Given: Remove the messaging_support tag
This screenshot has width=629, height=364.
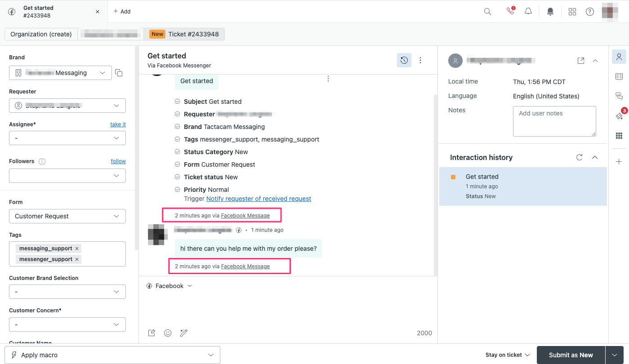Looking at the screenshot, I should pos(77,249).
